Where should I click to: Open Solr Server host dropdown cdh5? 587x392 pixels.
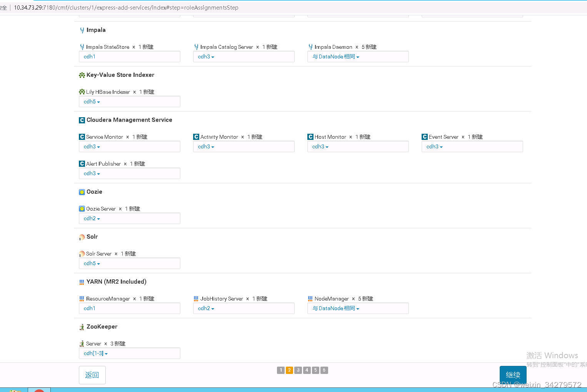coord(92,263)
